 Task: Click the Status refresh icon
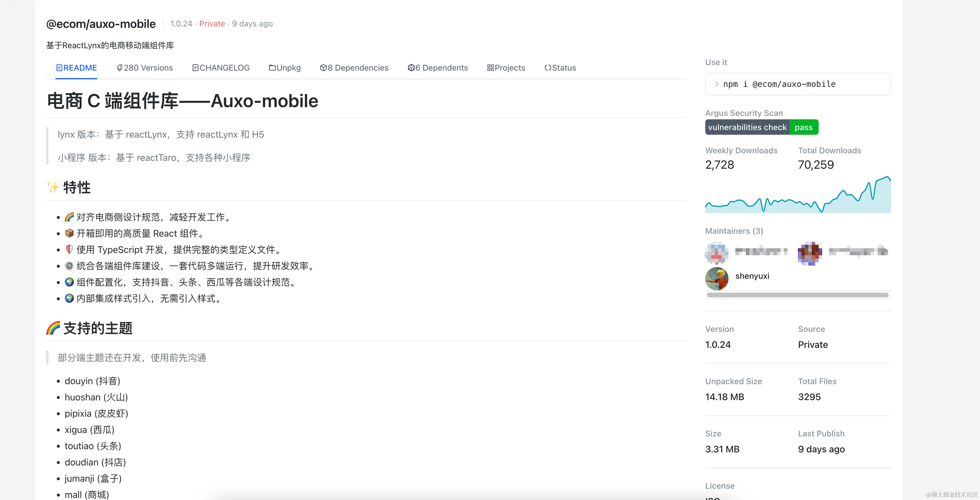pos(548,68)
